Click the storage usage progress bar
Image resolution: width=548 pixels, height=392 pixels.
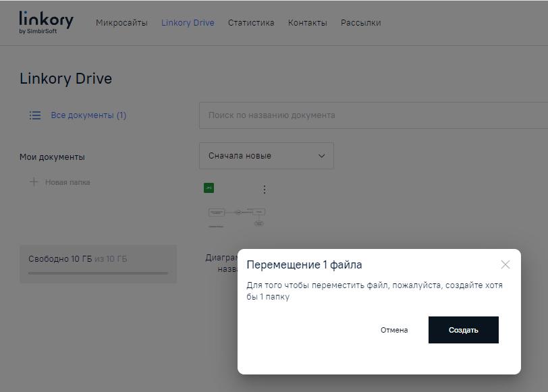98,273
